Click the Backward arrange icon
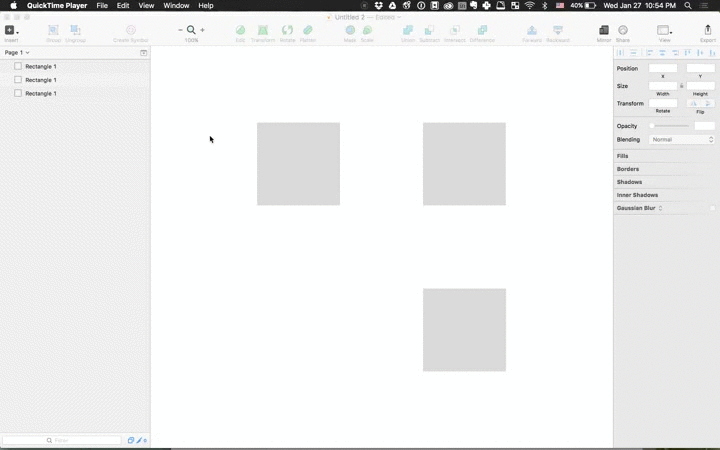Image resolution: width=720 pixels, height=450 pixels. point(558,30)
